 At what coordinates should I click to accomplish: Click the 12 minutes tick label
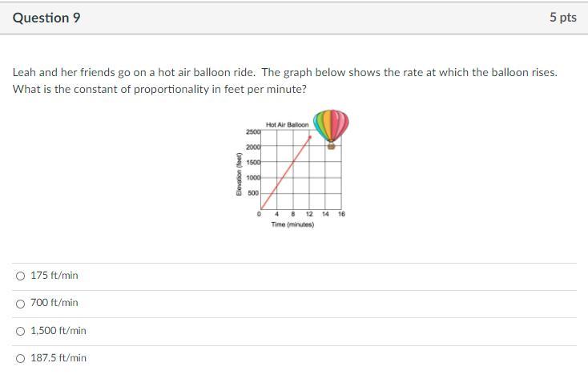point(309,214)
